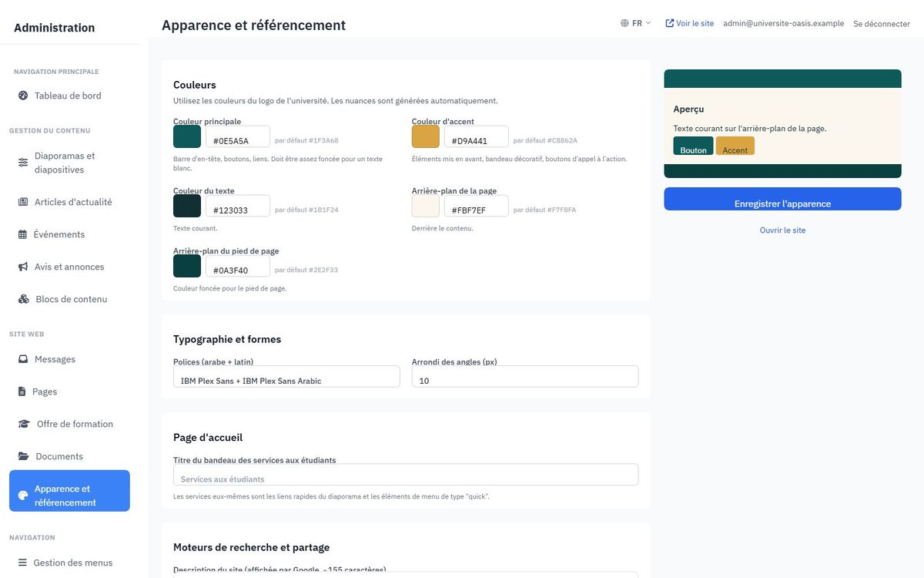This screenshot has width=924, height=578.
Task: Click 'par défaut #C8862A' hint text
Action: (545, 141)
